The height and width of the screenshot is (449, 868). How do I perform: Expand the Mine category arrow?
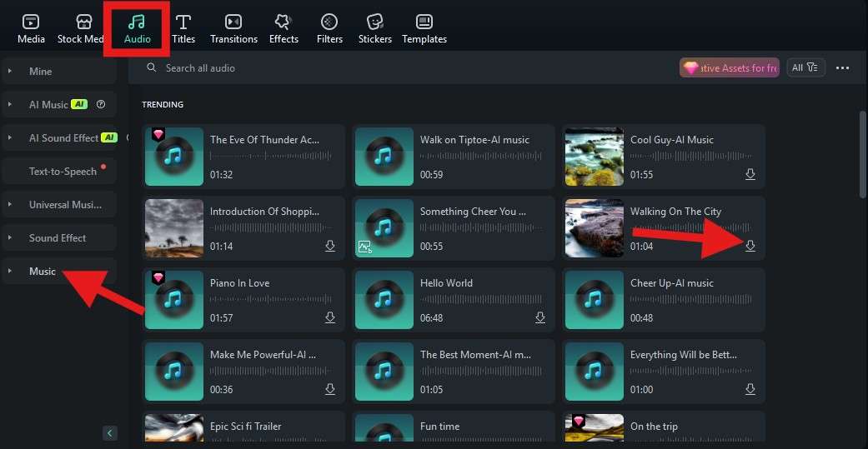(9, 72)
